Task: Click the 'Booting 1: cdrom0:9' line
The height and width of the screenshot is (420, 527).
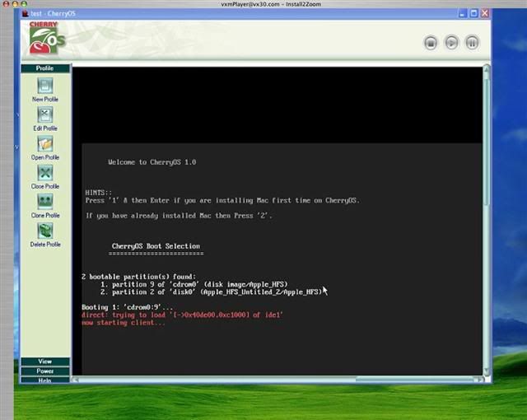Action: click(127, 307)
